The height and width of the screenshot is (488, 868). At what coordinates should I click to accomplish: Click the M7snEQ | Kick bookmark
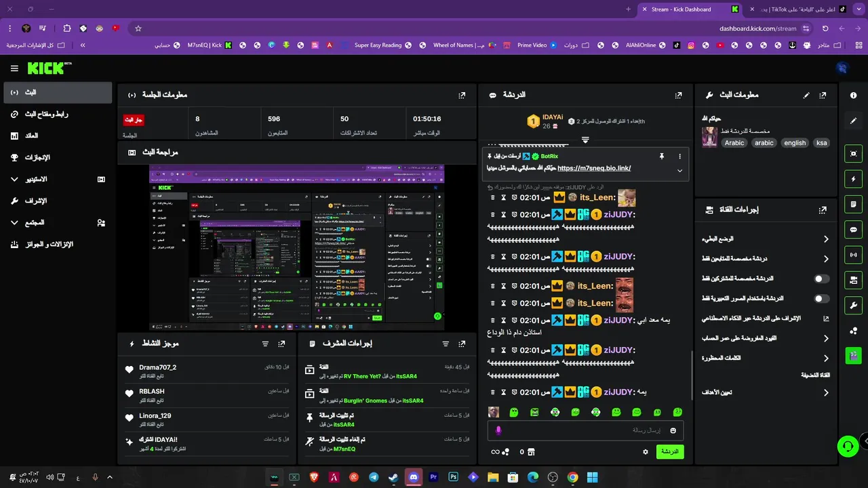coord(210,45)
